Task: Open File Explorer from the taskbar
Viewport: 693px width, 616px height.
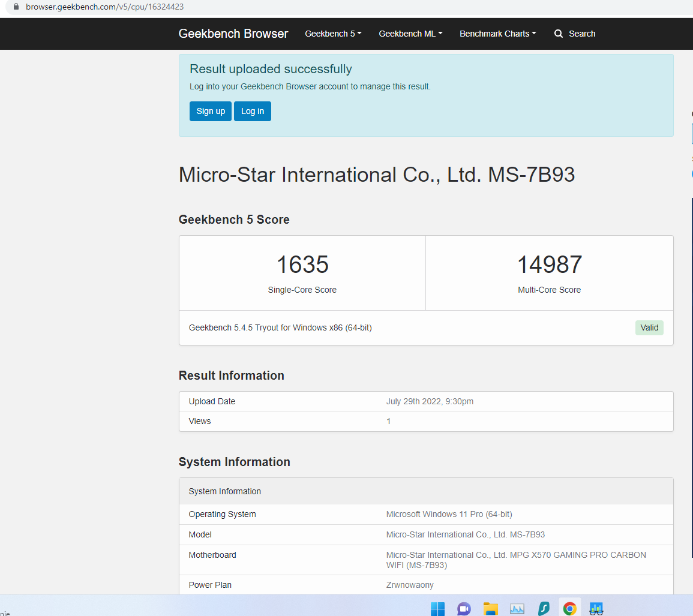Action: click(x=490, y=608)
